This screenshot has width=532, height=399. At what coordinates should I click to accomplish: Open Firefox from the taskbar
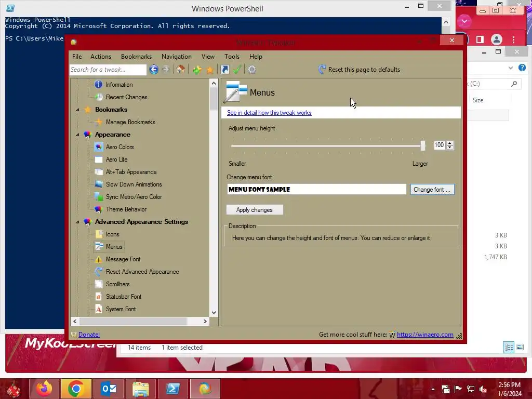[x=44, y=389]
